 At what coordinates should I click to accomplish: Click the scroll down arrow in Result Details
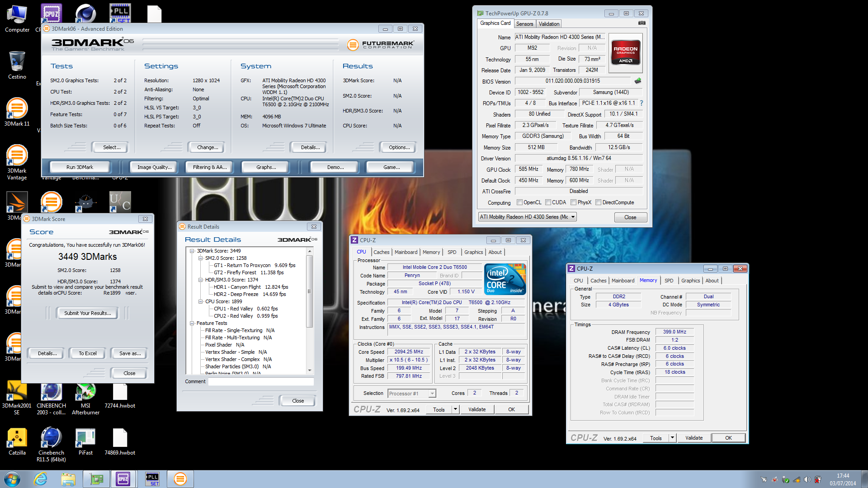(310, 371)
